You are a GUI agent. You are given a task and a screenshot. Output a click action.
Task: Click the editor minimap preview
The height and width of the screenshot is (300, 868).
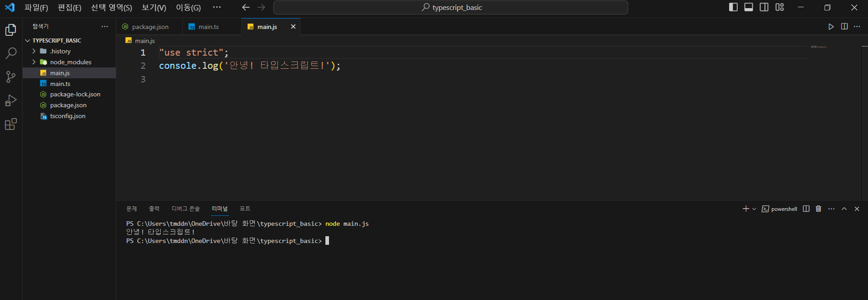point(819,47)
